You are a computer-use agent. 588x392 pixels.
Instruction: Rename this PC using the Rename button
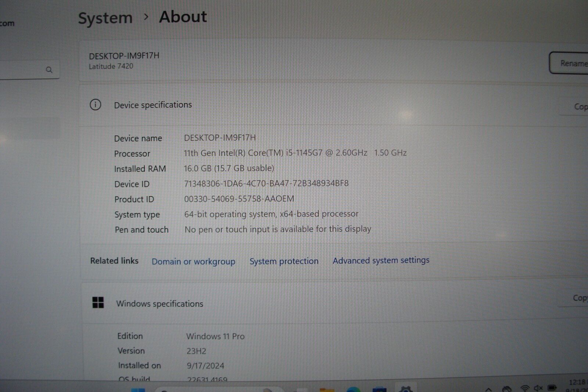[x=569, y=63]
